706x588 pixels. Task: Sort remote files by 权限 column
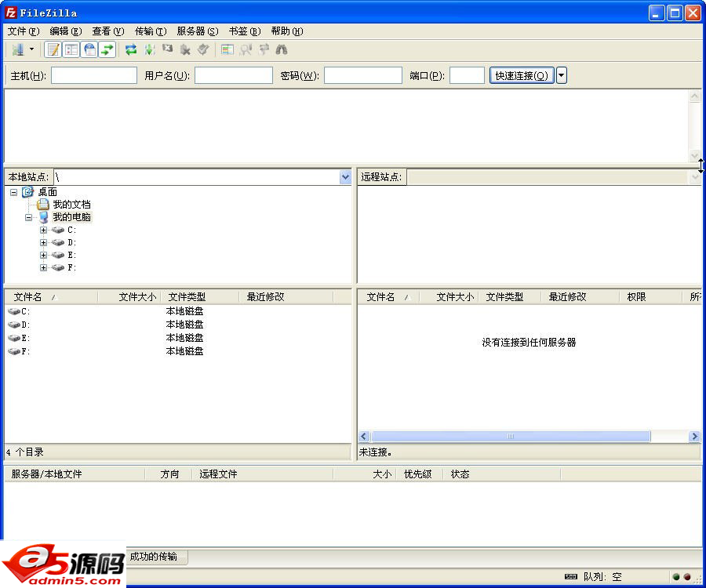650,297
